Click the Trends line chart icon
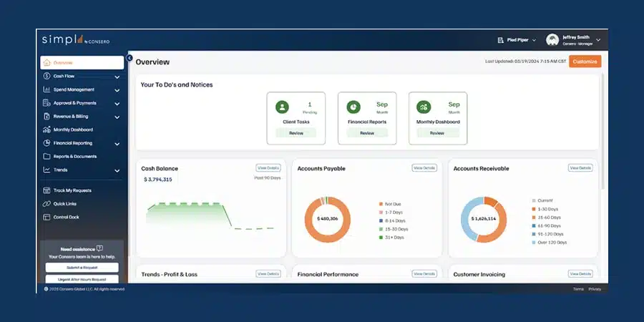644x322 pixels. click(x=47, y=170)
